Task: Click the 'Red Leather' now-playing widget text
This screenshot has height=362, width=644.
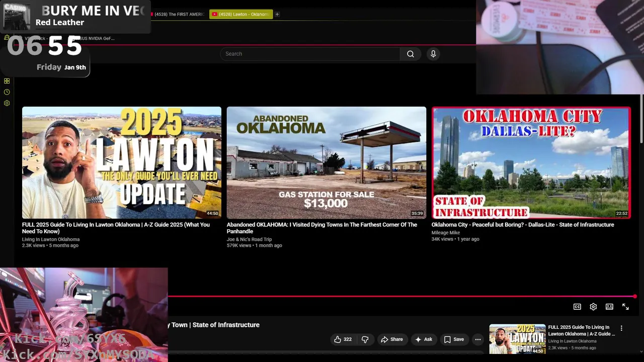Action: tap(60, 22)
